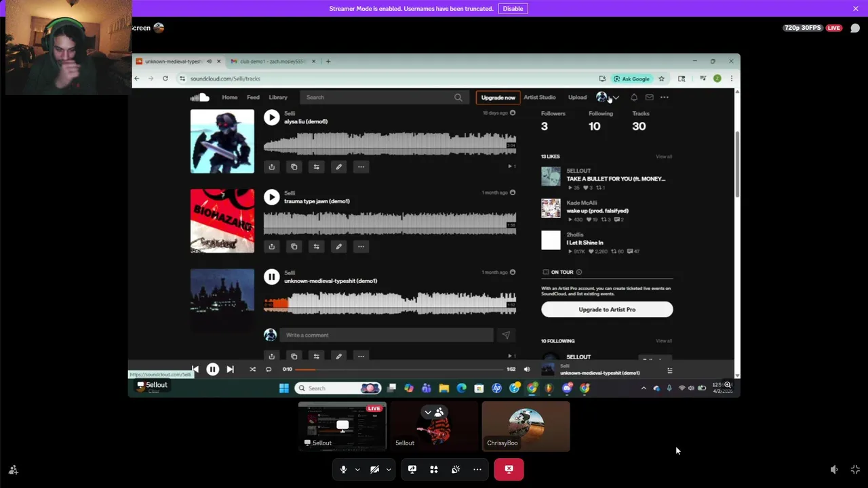Image resolution: width=868 pixels, height=488 pixels.
Task: Share the trauma type jawn (demo1) track
Action: tap(271, 247)
